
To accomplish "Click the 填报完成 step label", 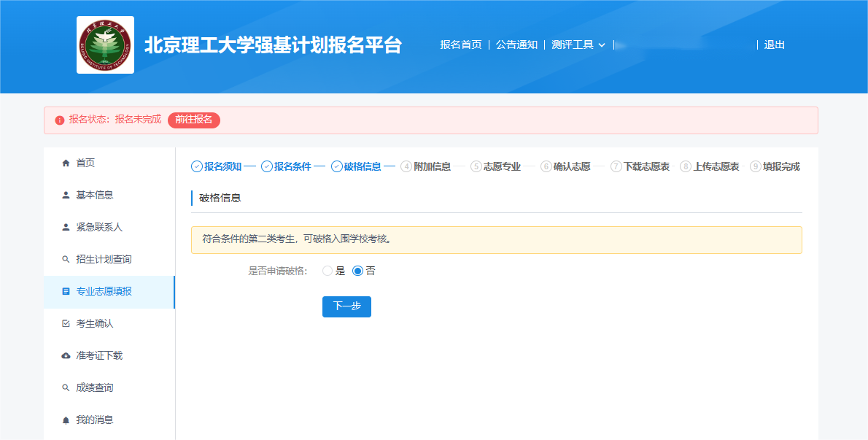I will point(782,166).
